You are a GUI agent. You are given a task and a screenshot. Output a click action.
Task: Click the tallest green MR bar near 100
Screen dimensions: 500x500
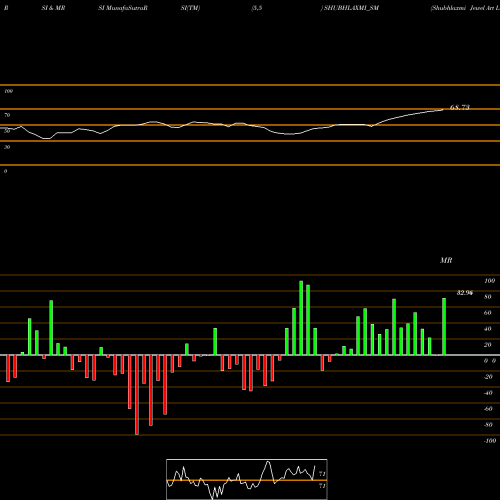tap(301, 318)
